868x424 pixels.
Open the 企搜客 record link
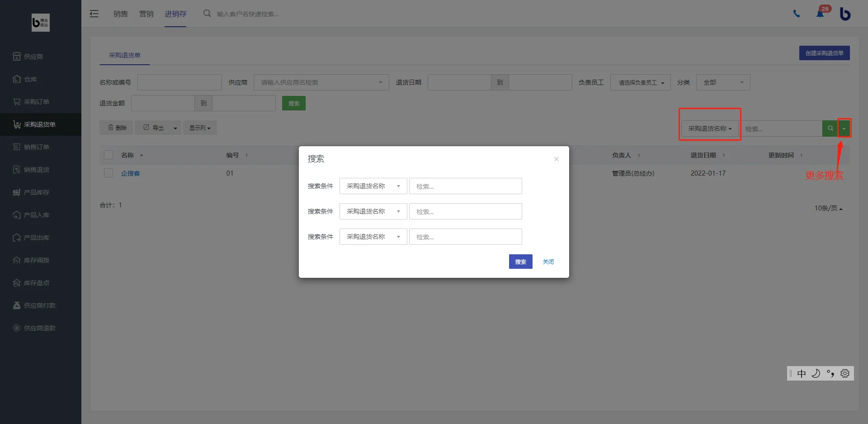[131, 173]
